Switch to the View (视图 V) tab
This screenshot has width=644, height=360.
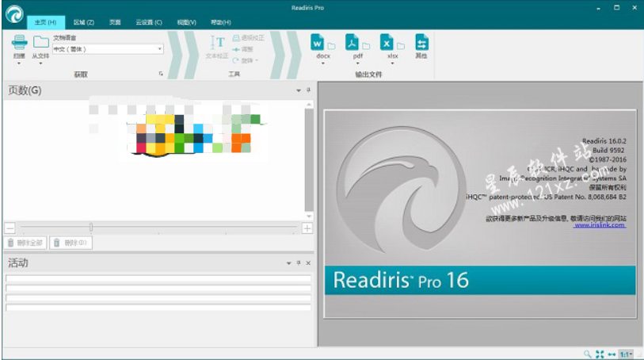coord(186,22)
